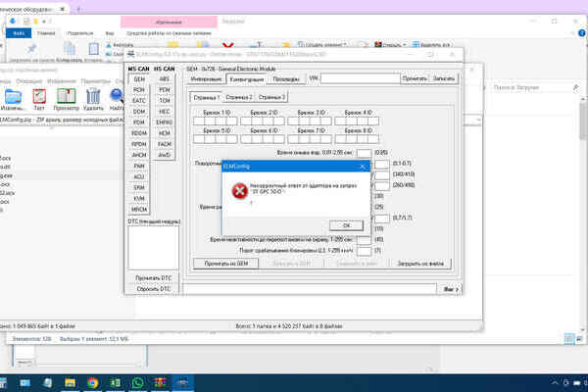This screenshot has height=392, width=588.
Task: Open Chrome from the taskbar
Action: pos(93,382)
